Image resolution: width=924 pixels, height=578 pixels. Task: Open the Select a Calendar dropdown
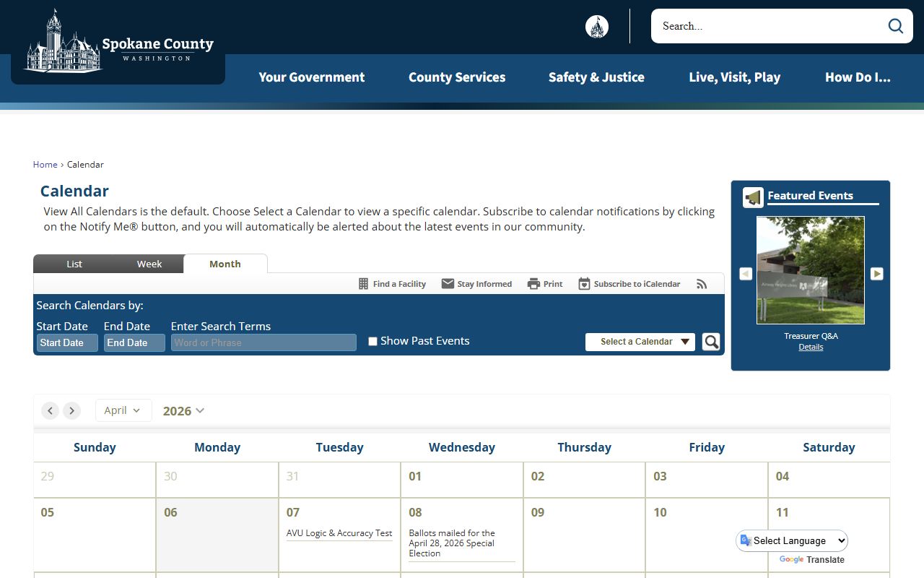[640, 342]
